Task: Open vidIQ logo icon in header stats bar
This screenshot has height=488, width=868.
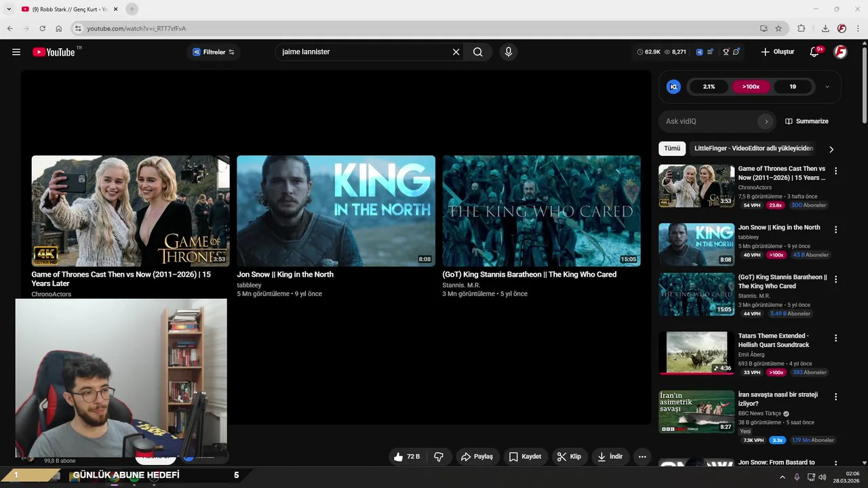Action: tap(699, 52)
